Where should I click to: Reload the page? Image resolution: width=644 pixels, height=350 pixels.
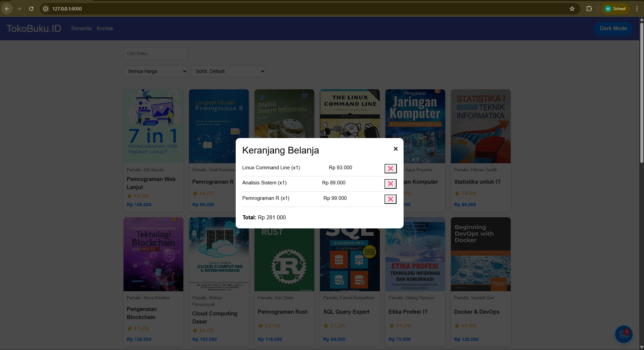coord(31,9)
